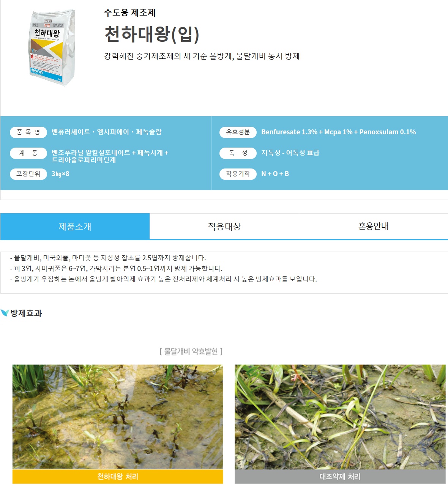
Task: Click the gray 대조약제 처리 caption bar
Action: [x=340, y=477]
